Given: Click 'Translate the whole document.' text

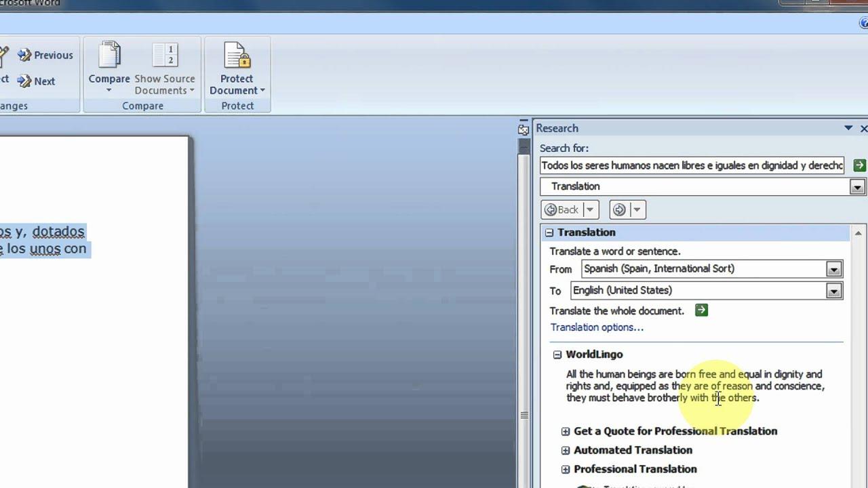Looking at the screenshot, I should [x=617, y=311].
